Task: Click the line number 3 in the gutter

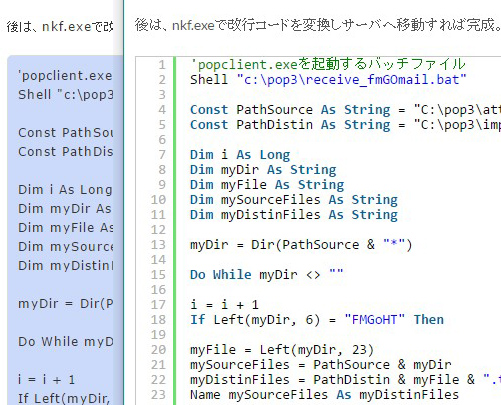Action: pos(162,95)
